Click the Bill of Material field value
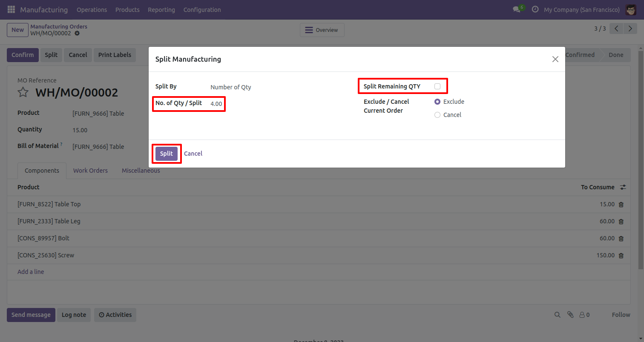The height and width of the screenshot is (342, 644). [98, 147]
